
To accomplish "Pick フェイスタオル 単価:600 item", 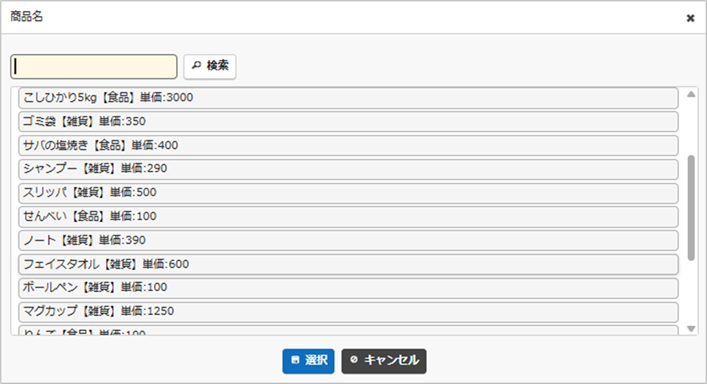I will pos(349,264).
